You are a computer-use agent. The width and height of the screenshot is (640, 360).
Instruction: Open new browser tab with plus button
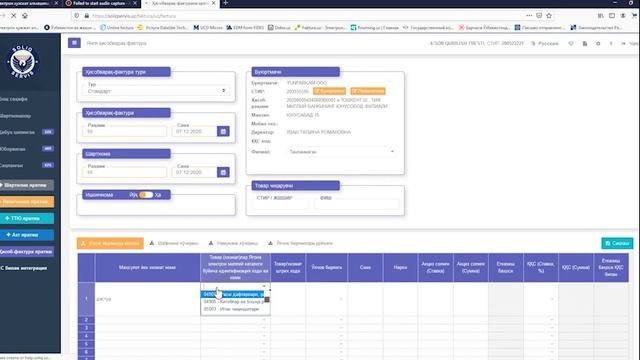225,3
